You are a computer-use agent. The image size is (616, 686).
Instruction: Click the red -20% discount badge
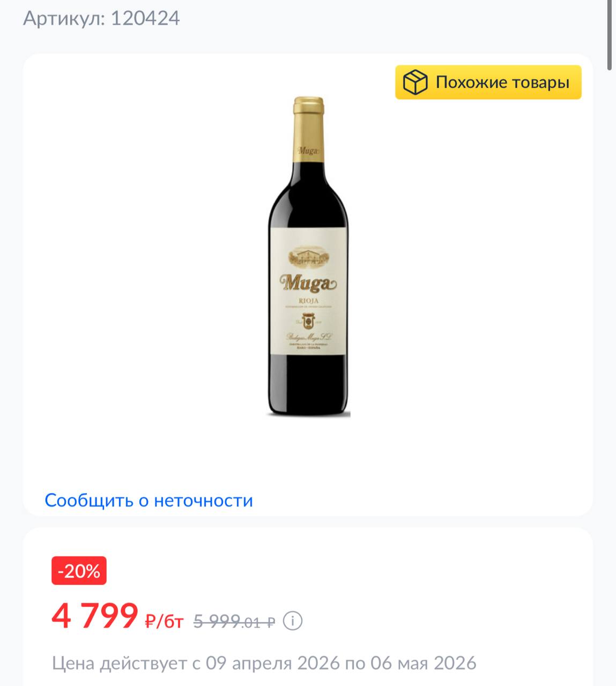click(79, 571)
